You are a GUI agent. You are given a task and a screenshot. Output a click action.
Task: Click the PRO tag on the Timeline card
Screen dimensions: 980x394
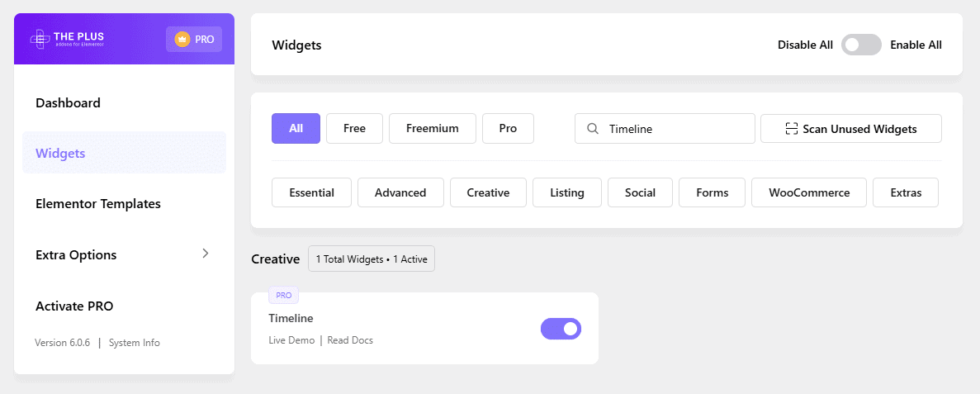pos(283,295)
